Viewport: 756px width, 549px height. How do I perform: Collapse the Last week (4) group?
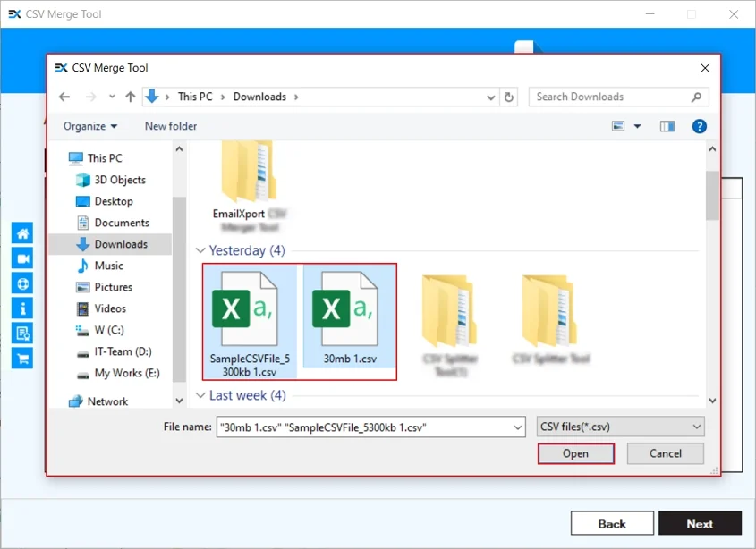click(x=200, y=395)
